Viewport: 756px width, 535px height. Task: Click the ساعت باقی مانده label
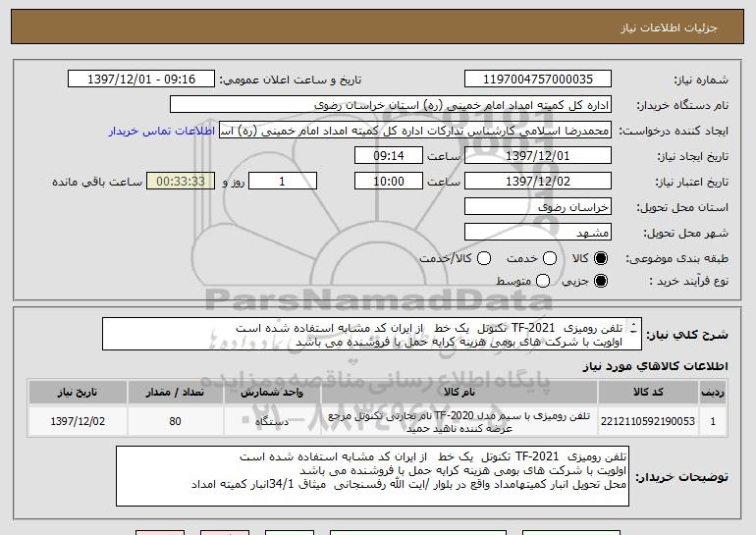point(97,182)
